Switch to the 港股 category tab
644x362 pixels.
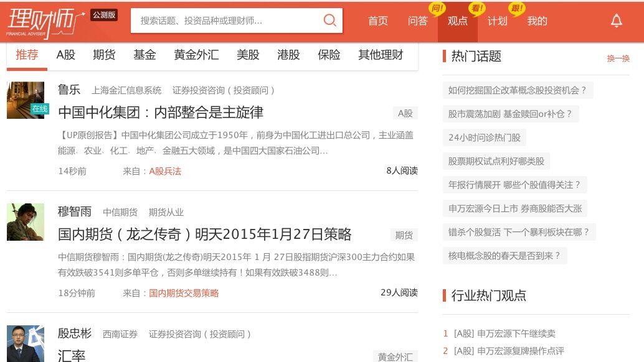(x=288, y=55)
